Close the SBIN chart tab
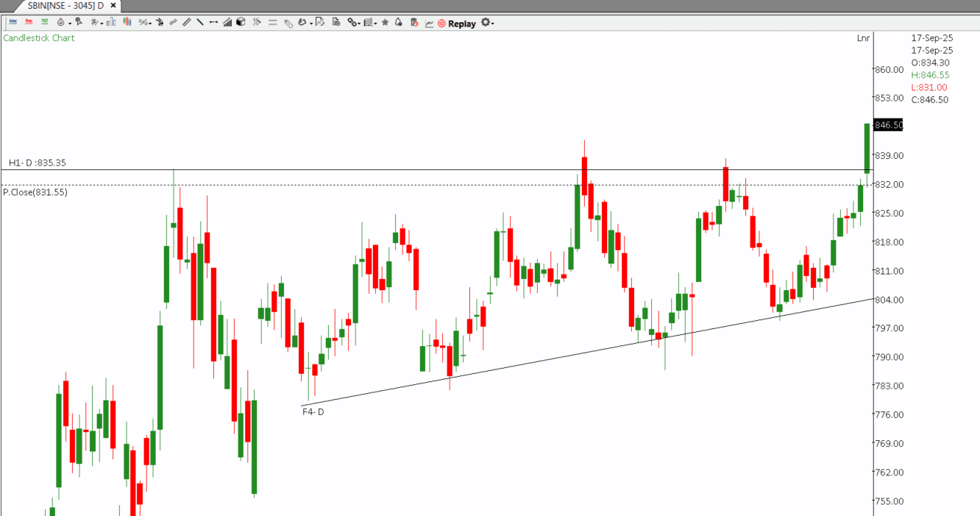 click(113, 5)
